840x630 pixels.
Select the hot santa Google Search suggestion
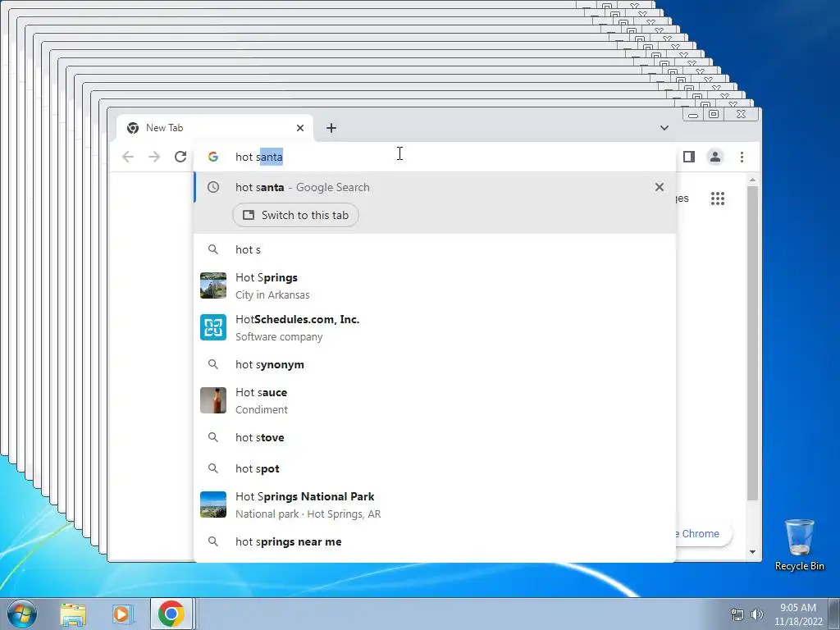(x=435, y=187)
